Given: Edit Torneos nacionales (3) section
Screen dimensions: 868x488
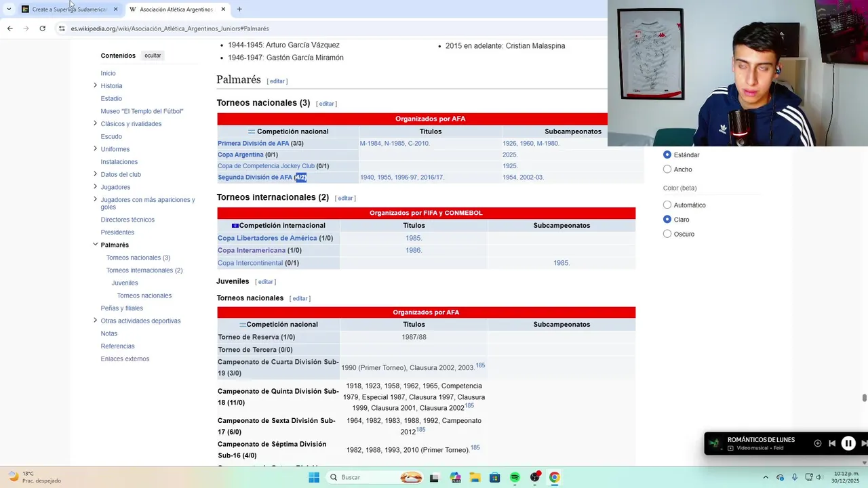Looking at the screenshot, I should click(326, 104).
